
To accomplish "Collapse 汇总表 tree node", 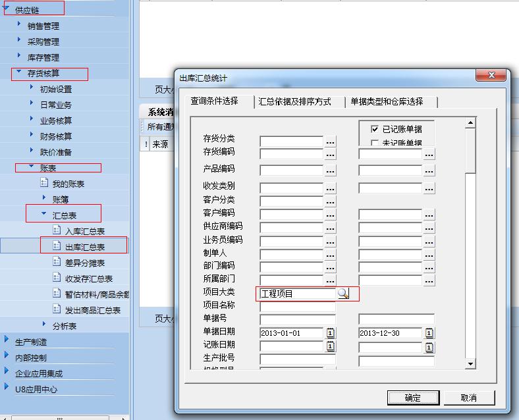I will (x=44, y=214).
